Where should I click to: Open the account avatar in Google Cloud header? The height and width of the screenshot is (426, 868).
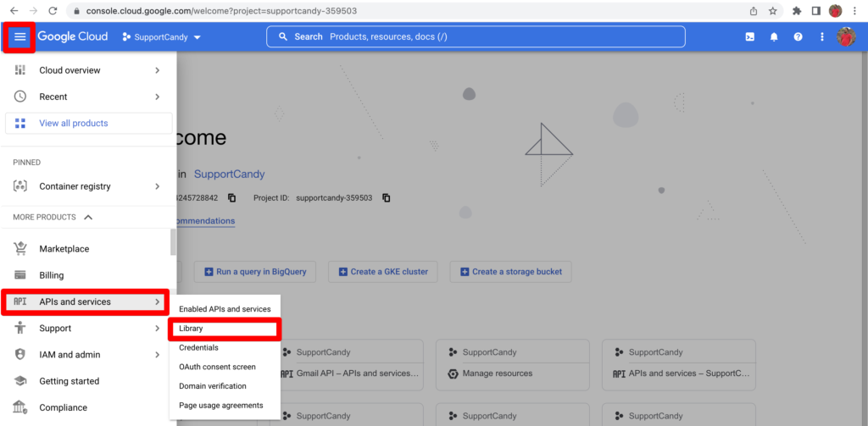pos(845,37)
